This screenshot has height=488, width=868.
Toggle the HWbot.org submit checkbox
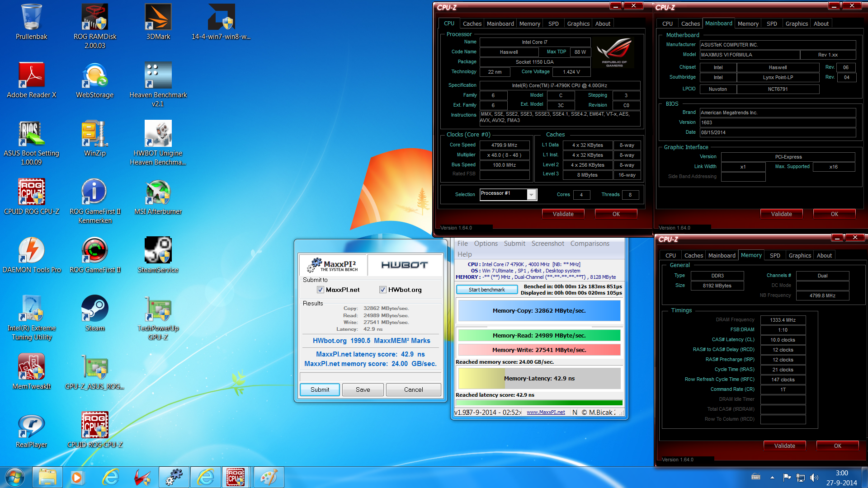pyautogui.click(x=383, y=290)
